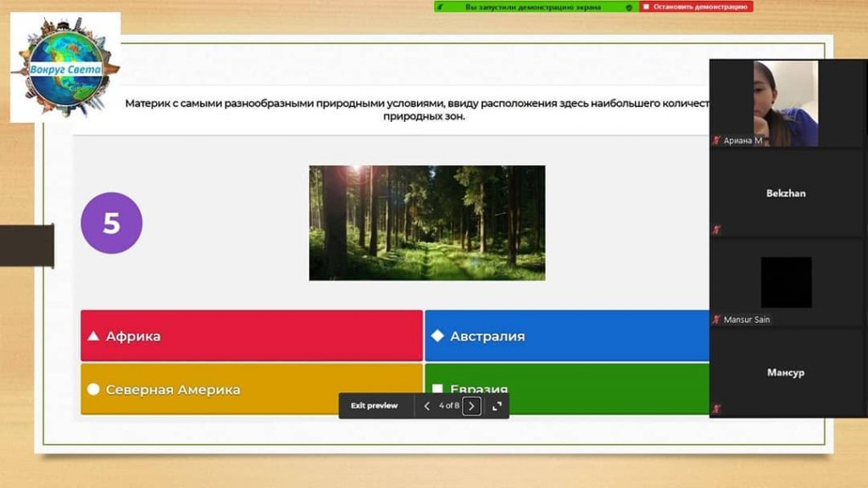Choose the yellow Северная Америка answer
This screenshot has height=488, width=868.
(x=251, y=389)
